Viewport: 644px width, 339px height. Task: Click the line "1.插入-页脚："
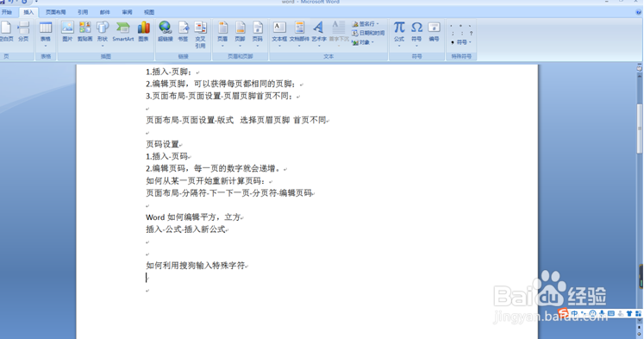[x=170, y=72]
